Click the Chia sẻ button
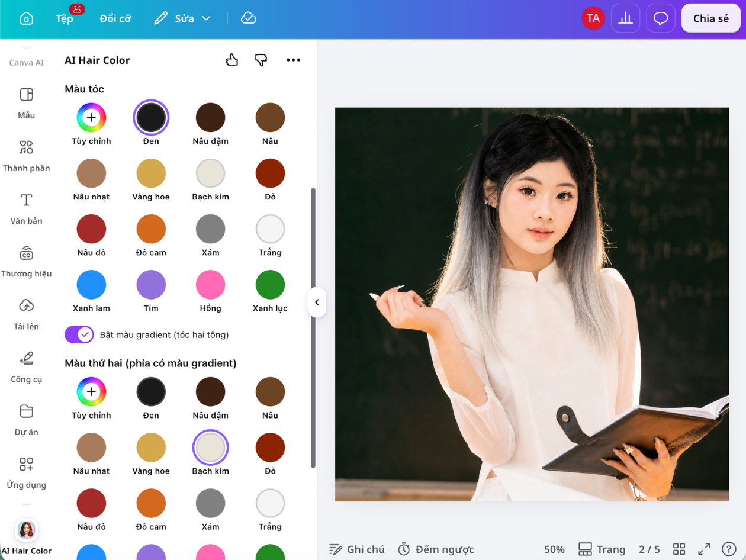The height and width of the screenshot is (560, 746). [x=711, y=18]
